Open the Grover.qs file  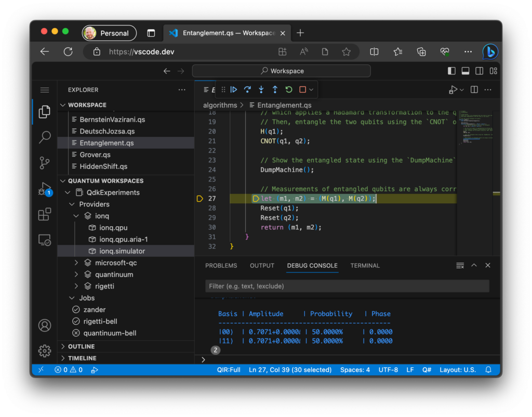[x=95, y=154]
